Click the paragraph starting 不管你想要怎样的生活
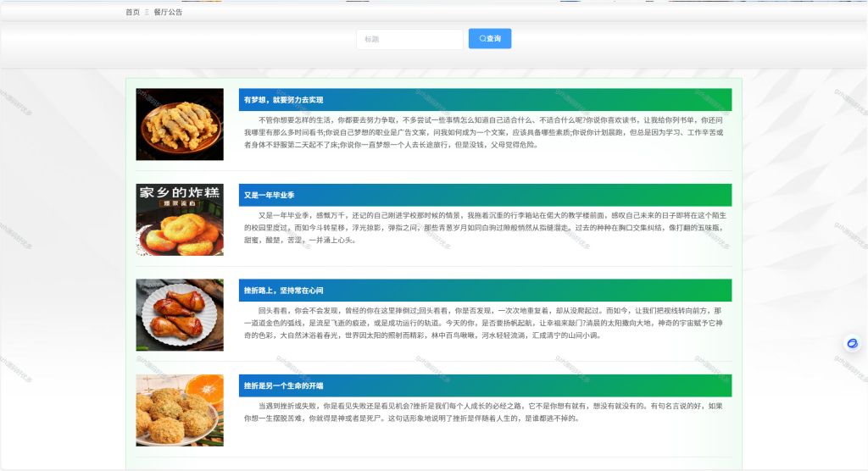 (484, 132)
